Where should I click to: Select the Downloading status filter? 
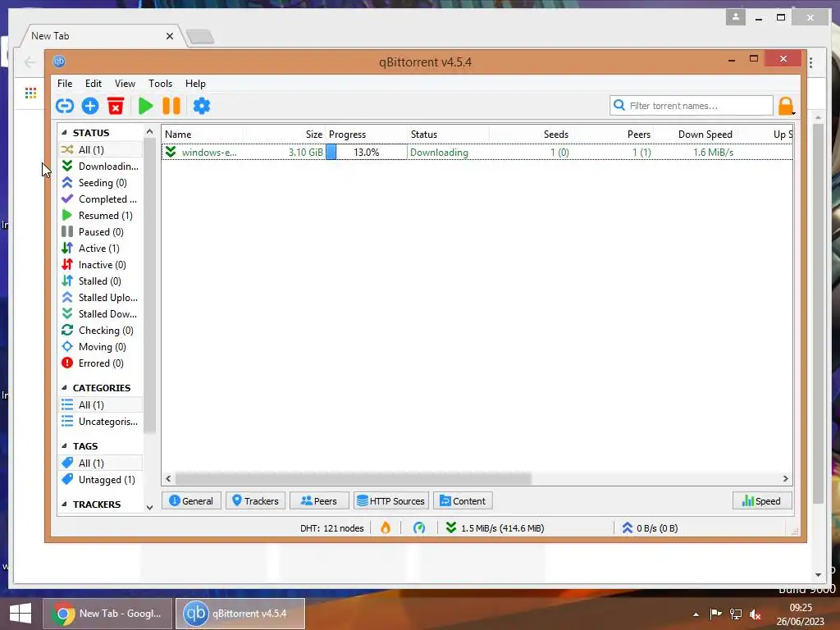(100, 166)
